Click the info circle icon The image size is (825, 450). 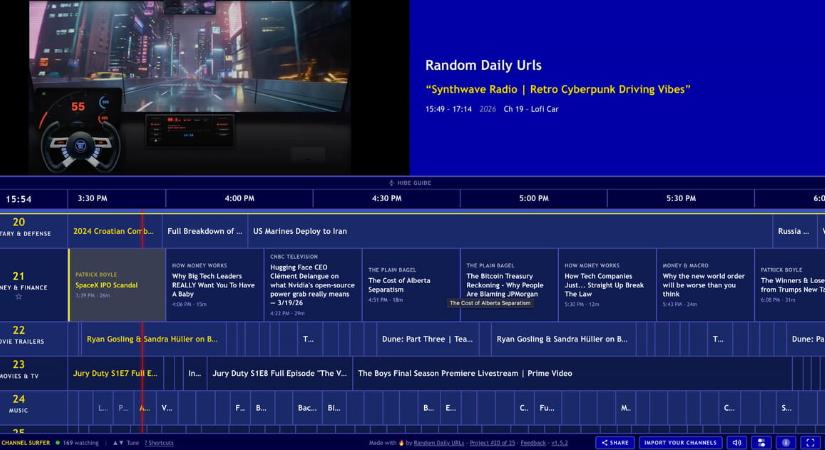[x=786, y=442]
